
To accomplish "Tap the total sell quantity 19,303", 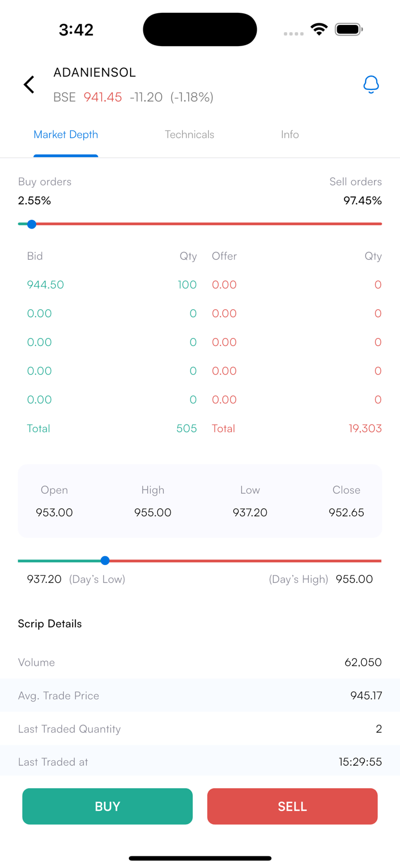I will (x=365, y=428).
